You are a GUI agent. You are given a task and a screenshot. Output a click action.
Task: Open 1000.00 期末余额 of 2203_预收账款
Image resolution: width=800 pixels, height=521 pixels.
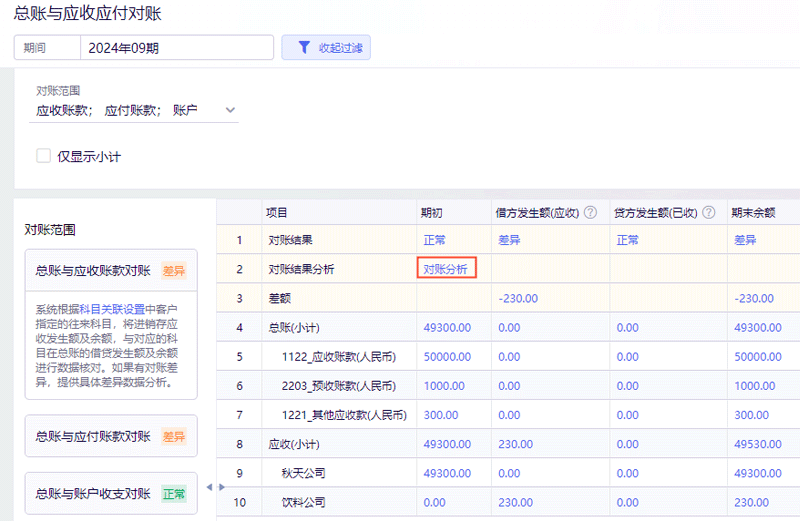(755, 386)
